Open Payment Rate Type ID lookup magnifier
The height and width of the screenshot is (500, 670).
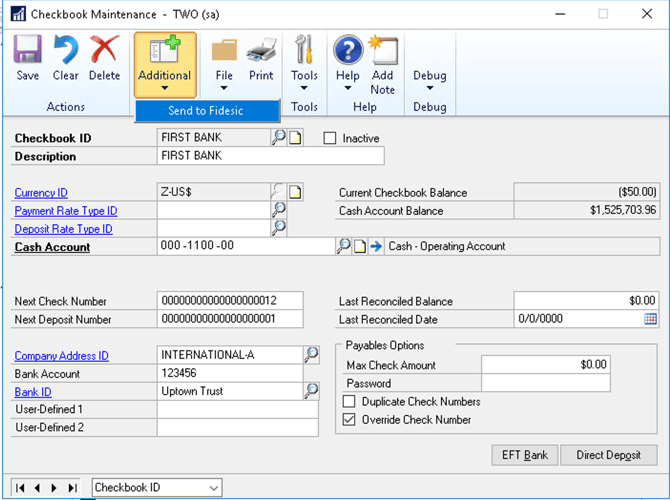(x=279, y=209)
